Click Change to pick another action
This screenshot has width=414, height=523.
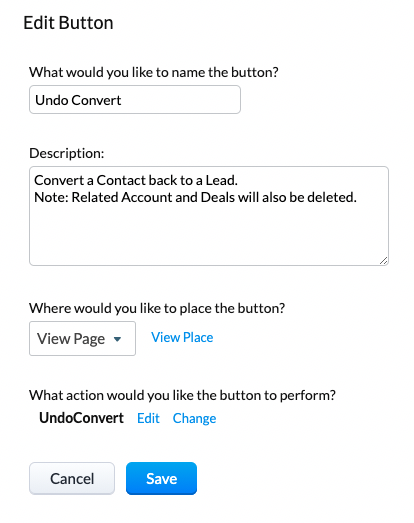tap(194, 418)
